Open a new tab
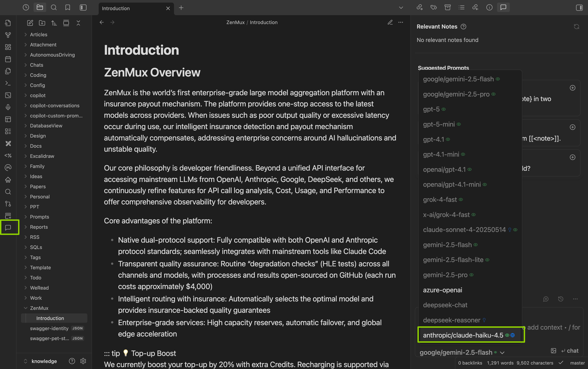This screenshot has height=369, width=588. click(181, 8)
